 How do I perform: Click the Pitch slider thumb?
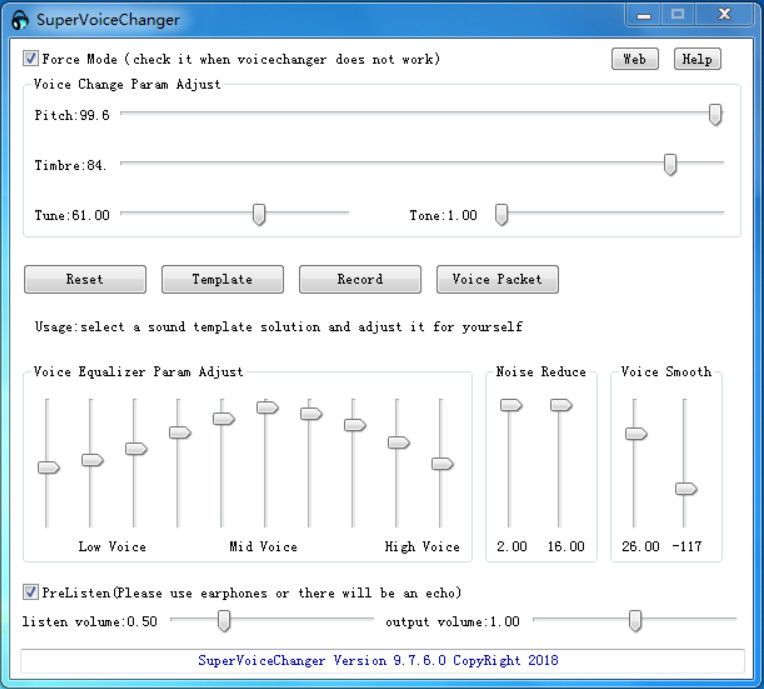715,115
